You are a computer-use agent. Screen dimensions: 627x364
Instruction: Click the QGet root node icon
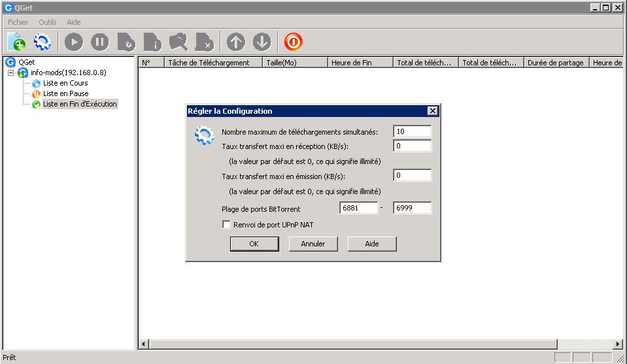[x=10, y=62]
